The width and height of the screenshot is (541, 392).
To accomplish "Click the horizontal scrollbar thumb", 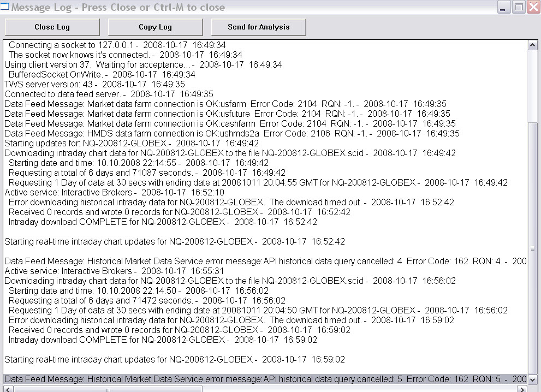I will [108, 389].
